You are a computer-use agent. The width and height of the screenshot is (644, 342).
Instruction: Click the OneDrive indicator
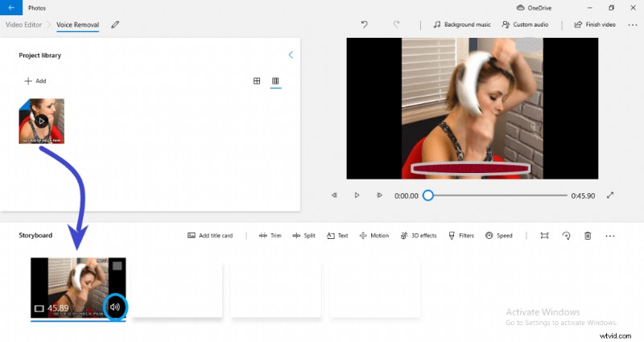[534, 8]
